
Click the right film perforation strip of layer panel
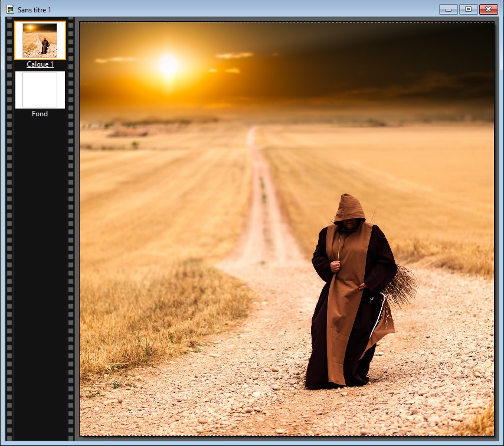[x=71, y=236]
